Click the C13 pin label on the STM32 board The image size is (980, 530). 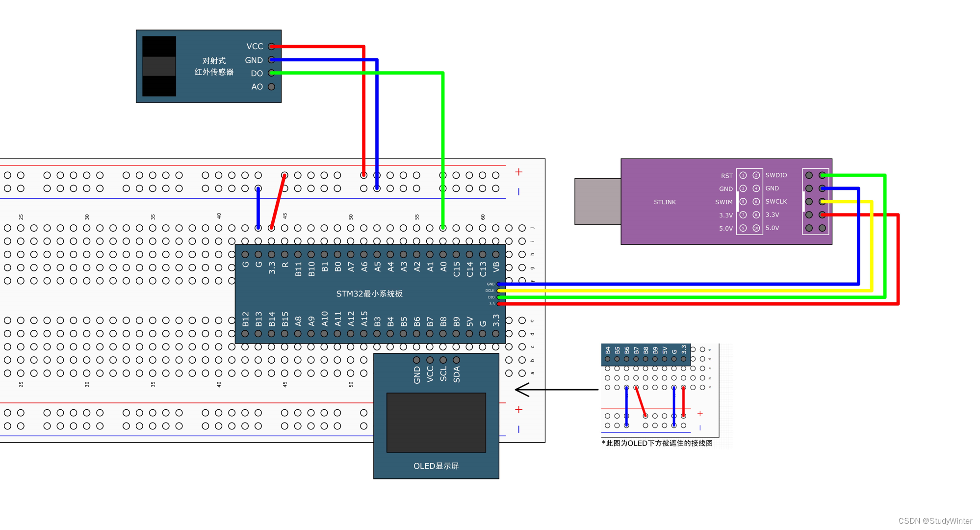[x=483, y=269]
